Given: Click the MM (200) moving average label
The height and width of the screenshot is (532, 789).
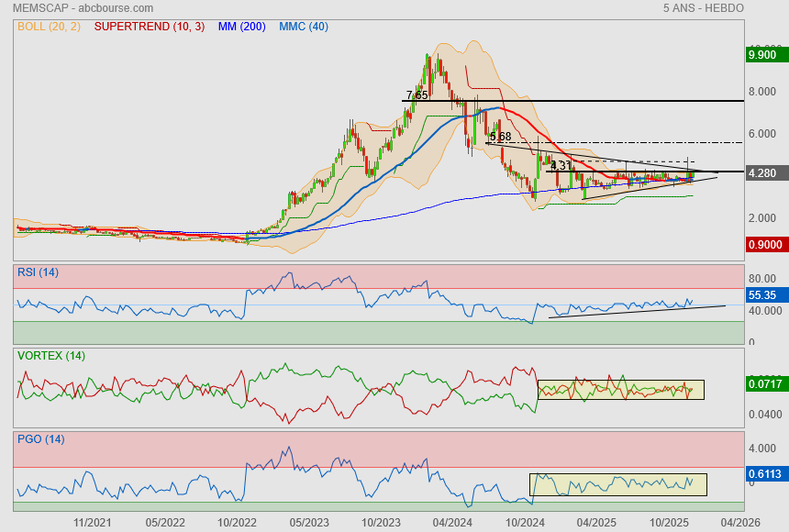Looking at the screenshot, I should pos(241,27).
